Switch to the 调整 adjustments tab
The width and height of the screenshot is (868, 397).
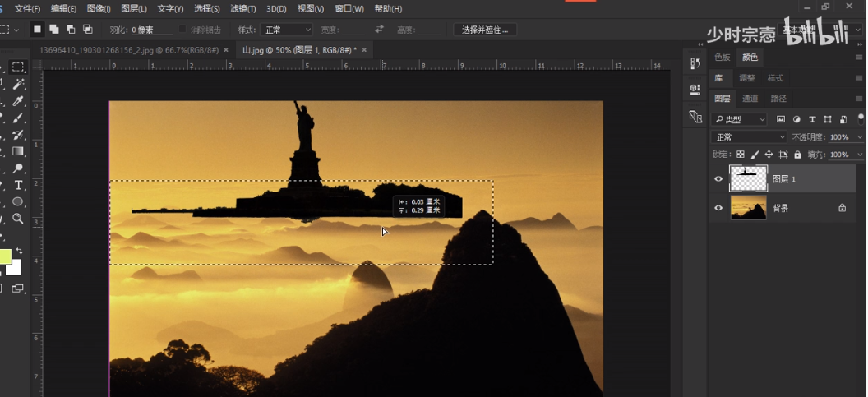tap(747, 78)
